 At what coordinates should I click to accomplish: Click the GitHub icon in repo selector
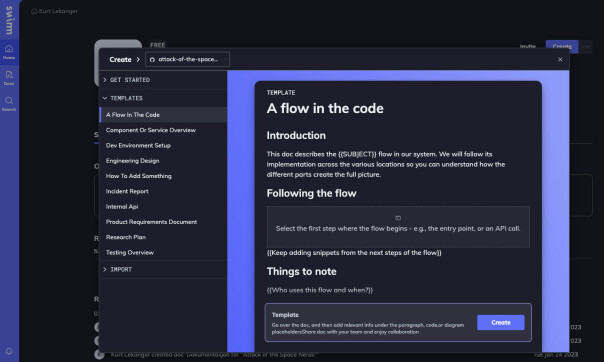pyautogui.click(x=152, y=60)
